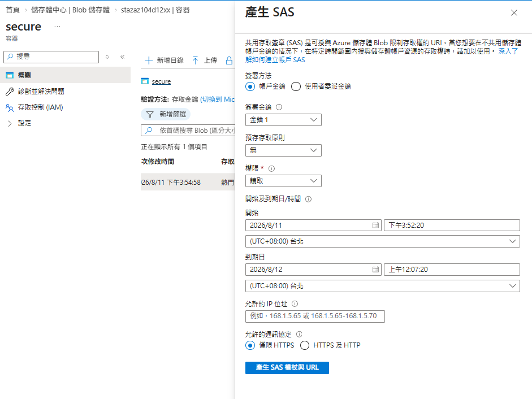The height and width of the screenshot is (399, 532).
Task: Click the expiry time field 上午12:07:20
Action: pos(452,270)
